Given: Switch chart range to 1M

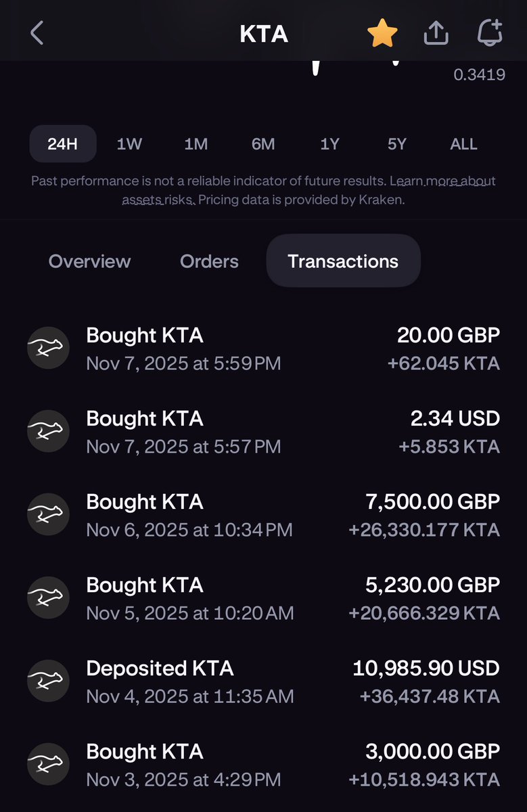Looking at the screenshot, I should (196, 144).
